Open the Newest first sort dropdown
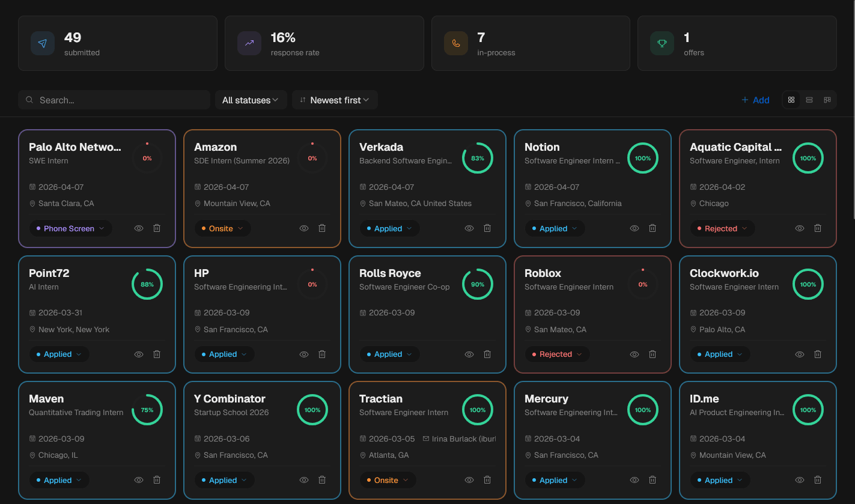The height and width of the screenshot is (504, 855). pos(335,100)
